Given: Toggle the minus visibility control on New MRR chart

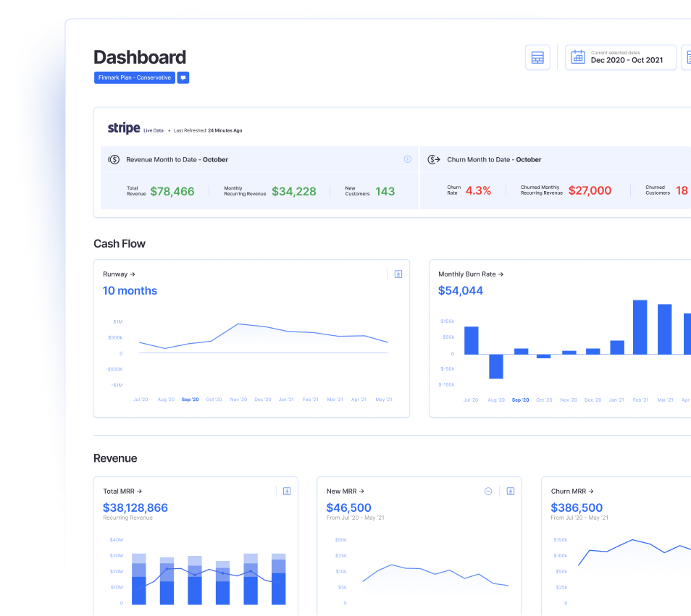Looking at the screenshot, I should 488,491.
